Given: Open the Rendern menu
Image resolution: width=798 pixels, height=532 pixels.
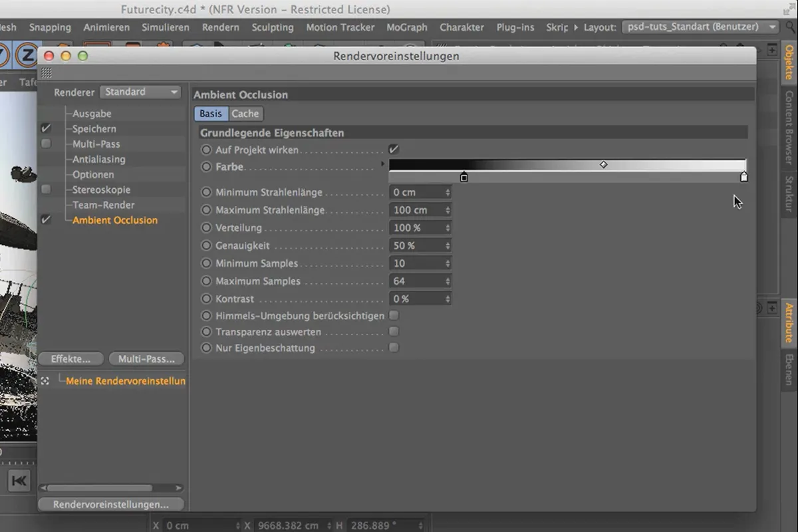Looking at the screenshot, I should pos(221,27).
